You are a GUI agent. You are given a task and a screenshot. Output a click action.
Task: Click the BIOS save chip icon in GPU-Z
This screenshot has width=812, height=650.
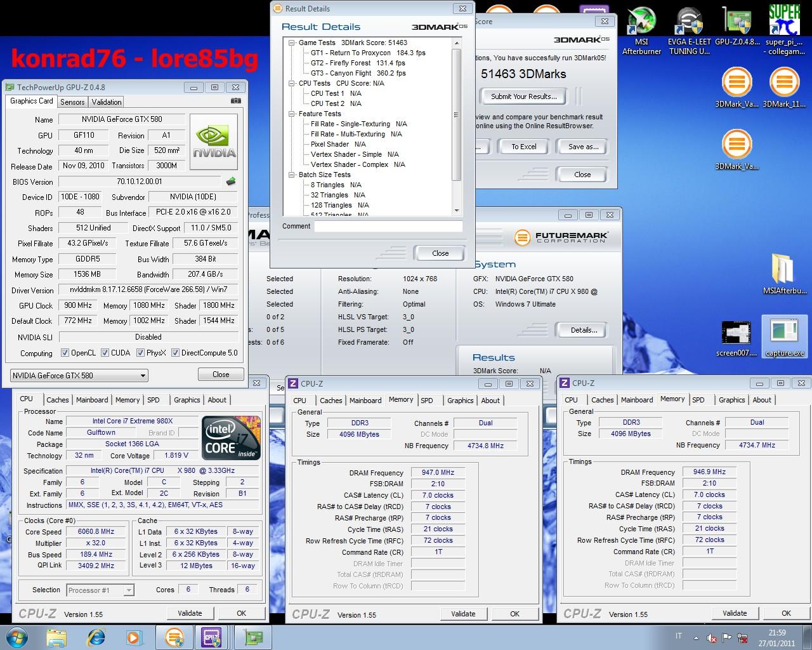click(x=230, y=182)
